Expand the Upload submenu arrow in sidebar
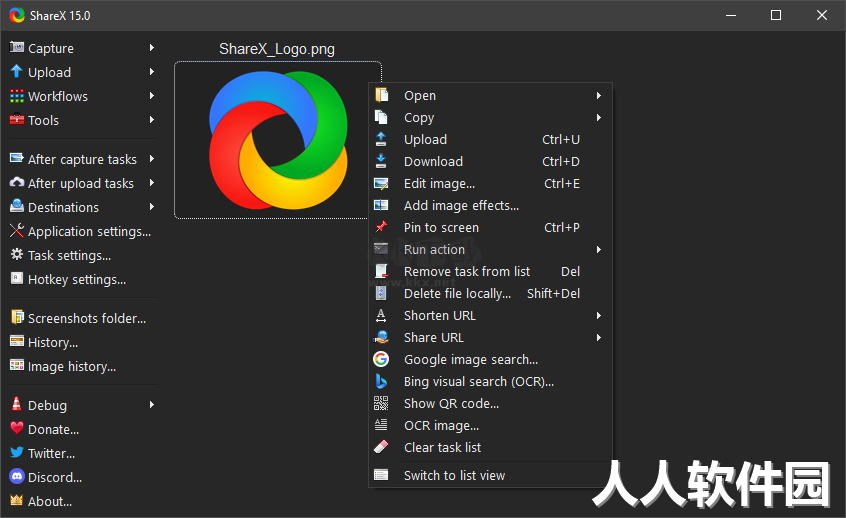 152,71
